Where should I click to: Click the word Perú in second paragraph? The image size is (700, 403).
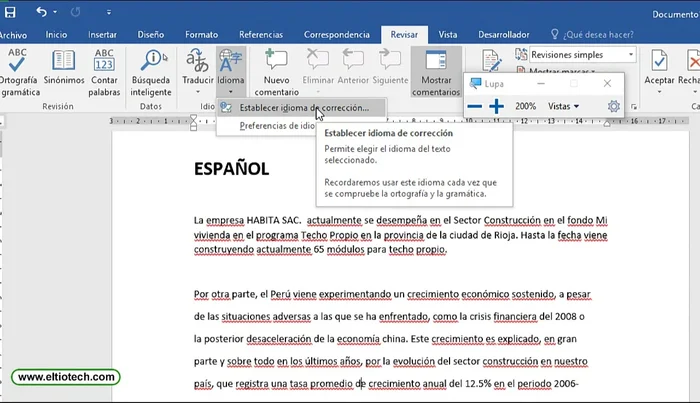[280, 294]
